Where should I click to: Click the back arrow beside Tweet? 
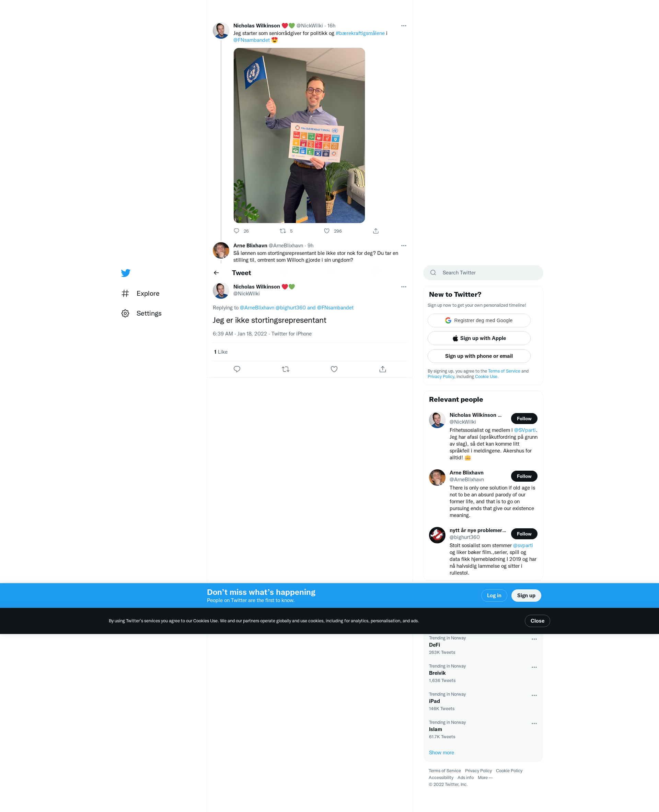[216, 273]
